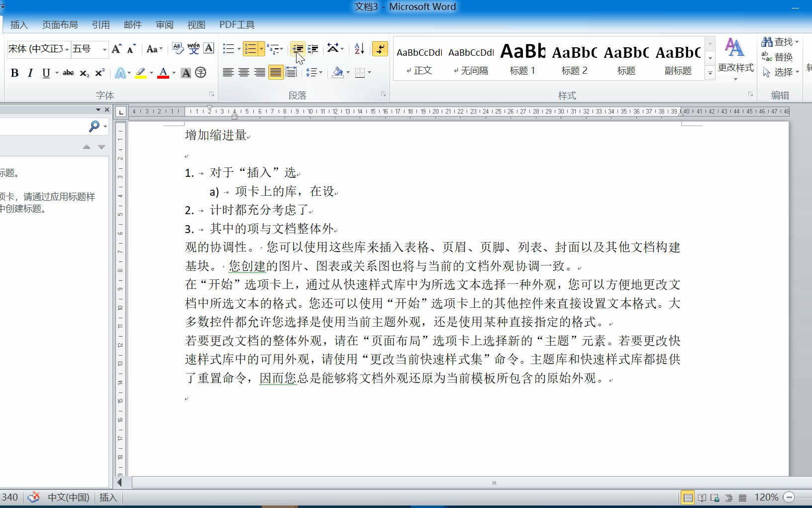Show or hide paragraph marks
The height and width of the screenshot is (508, 812).
coord(380,48)
